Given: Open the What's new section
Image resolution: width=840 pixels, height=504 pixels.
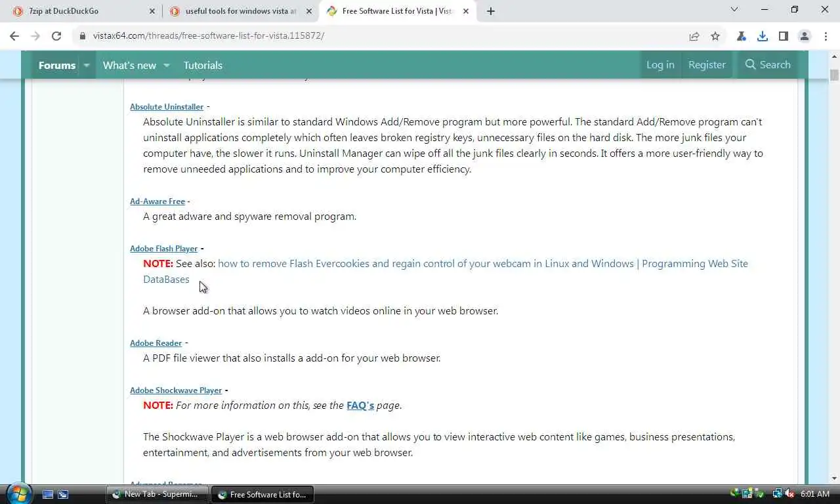Looking at the screenshot, I should point(129,65).
